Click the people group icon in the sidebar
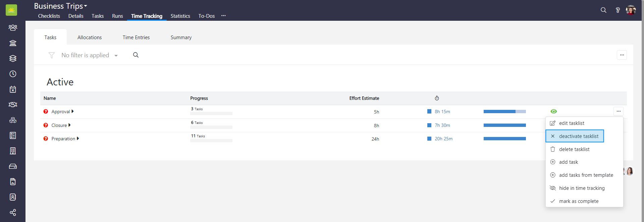 pos(13,28)
